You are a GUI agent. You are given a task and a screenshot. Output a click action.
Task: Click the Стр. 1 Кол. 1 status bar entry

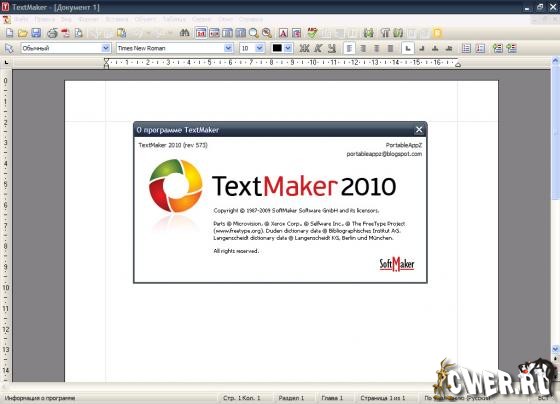click(x=242, y=398)
